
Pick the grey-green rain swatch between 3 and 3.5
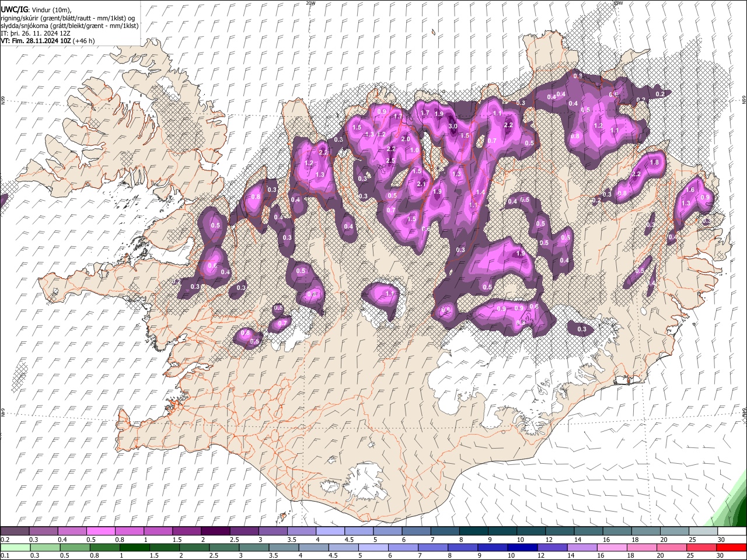pyautogui.click(x=254, y=547)
